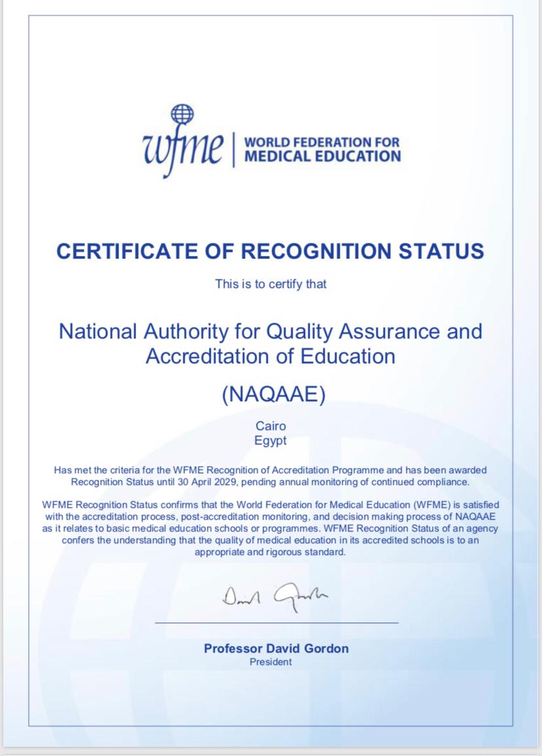
Task: Click the 'This is to certify that' line
Action: [x=270, y=284]
